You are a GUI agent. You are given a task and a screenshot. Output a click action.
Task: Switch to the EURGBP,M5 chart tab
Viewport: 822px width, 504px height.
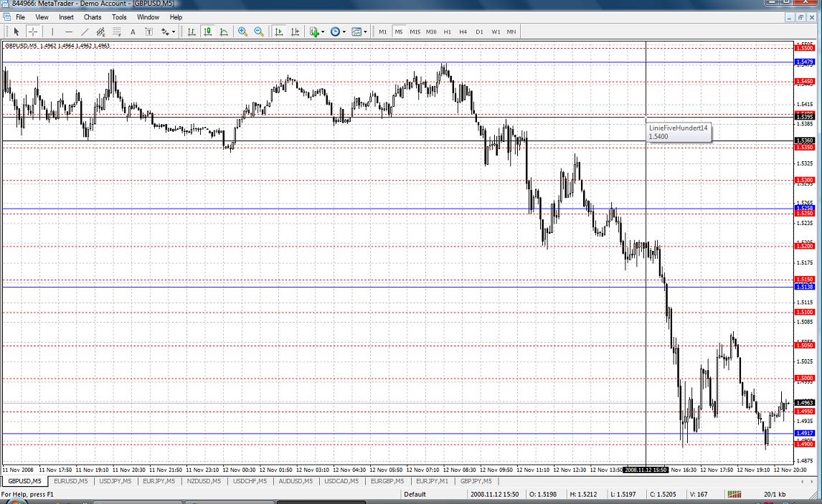pos(387,481)
